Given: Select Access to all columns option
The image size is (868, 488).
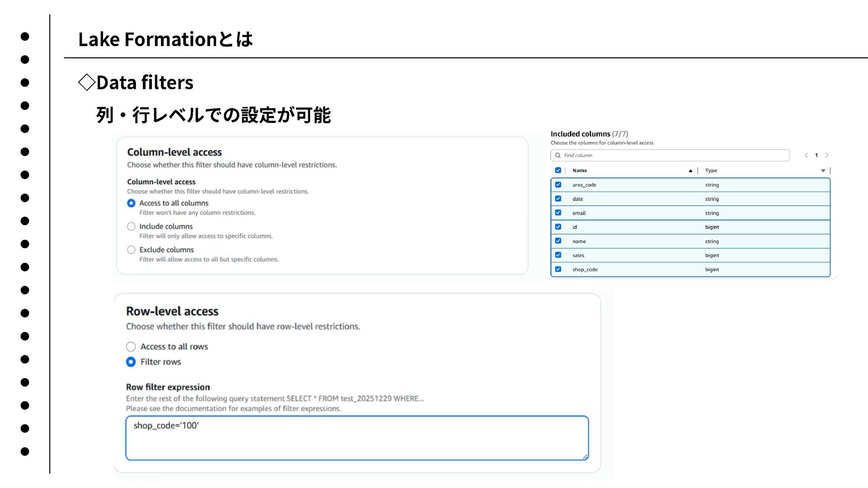Looking at the screenshot, I should [131, 203].
